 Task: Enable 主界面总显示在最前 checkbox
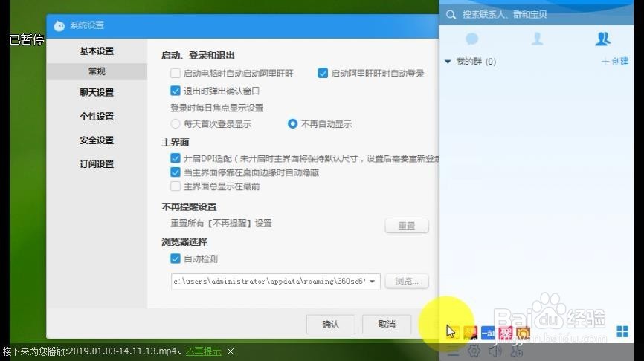[x=176, y=186]
